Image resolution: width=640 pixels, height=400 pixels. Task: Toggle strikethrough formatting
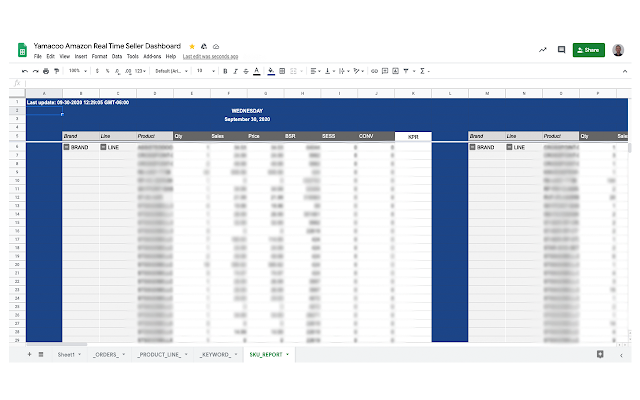tap(246, 71)
